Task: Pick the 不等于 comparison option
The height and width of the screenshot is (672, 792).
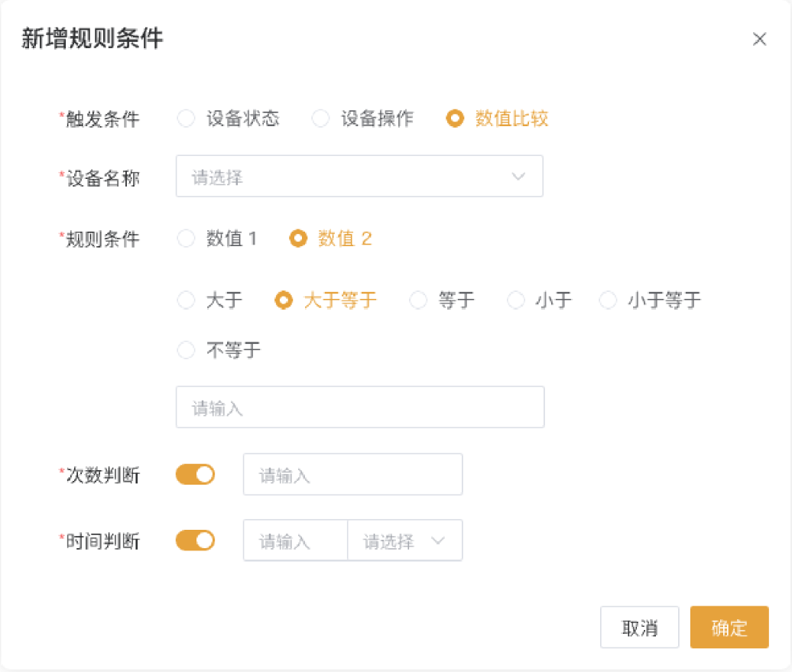Action: point(187,351)
